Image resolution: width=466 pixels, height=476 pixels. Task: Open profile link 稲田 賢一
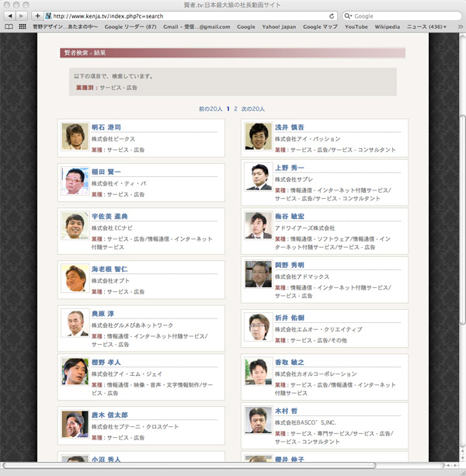[106, 172]
